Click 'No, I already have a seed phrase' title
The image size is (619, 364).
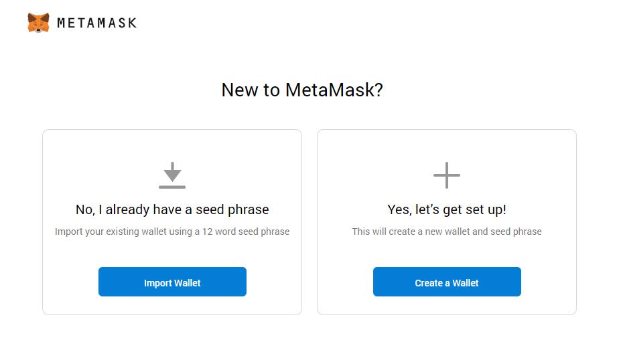172,209
